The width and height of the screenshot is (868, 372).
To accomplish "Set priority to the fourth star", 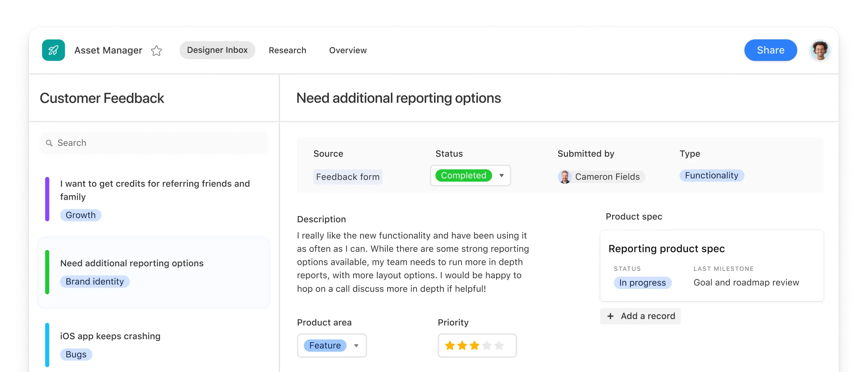I will click(487, 346).
